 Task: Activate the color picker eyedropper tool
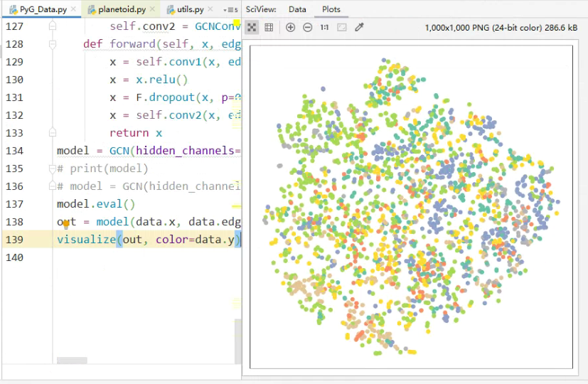click(x=359, y=27)
